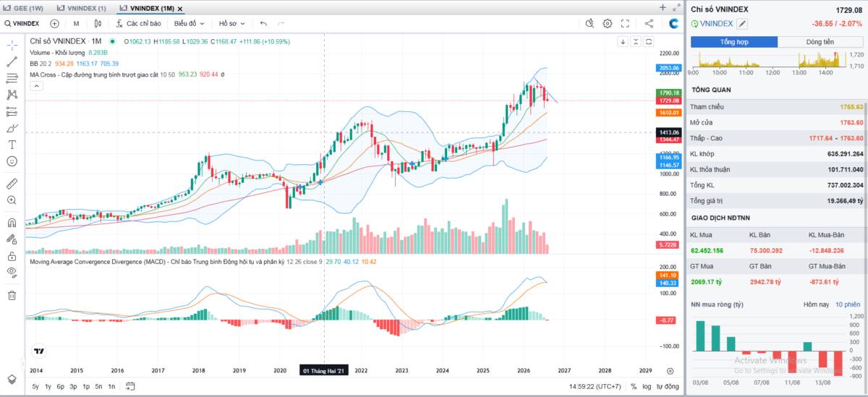Switch to the Dòng tiền tab
Viewport: 868px width, 397px height.
coord(820,42)
